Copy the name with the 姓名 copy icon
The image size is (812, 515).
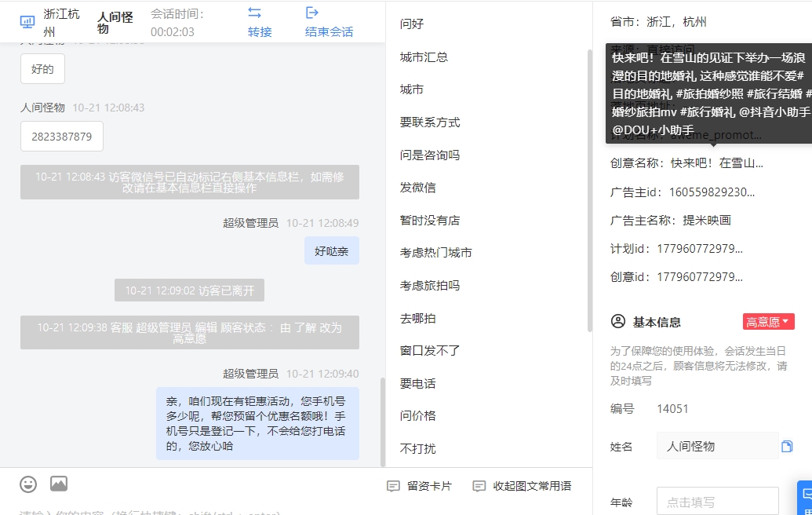click(x=787, y=446)
